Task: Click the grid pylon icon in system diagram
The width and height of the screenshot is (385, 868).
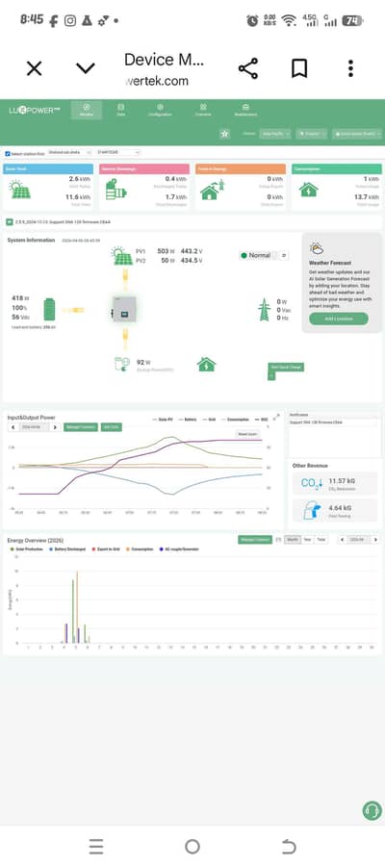Action: point(265,310)
